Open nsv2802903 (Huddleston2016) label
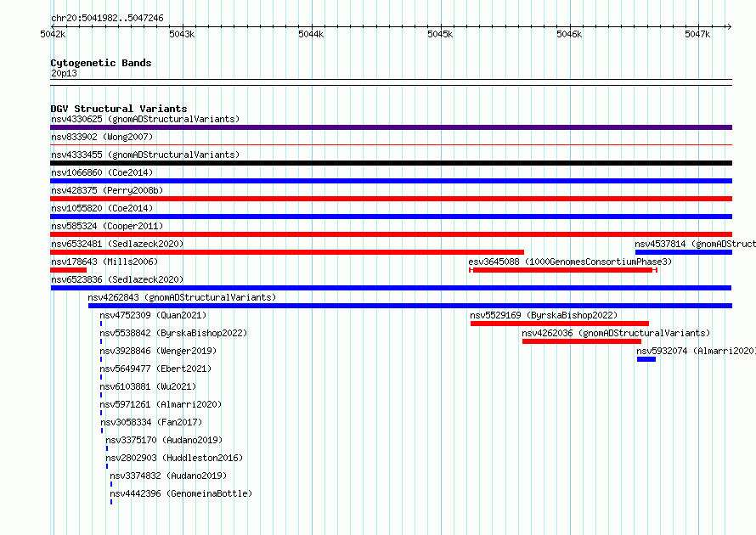756x535 pixels. [174, 458]
